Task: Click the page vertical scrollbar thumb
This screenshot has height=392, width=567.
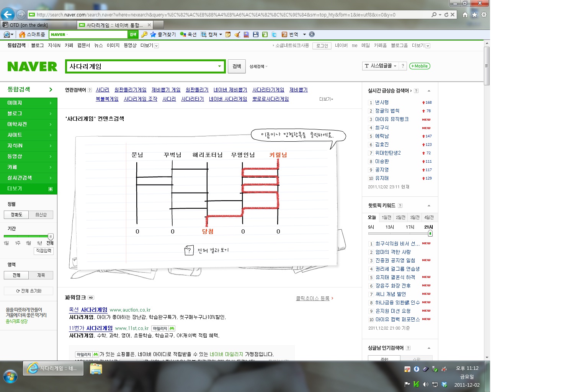Action: (x=487, y=66)
